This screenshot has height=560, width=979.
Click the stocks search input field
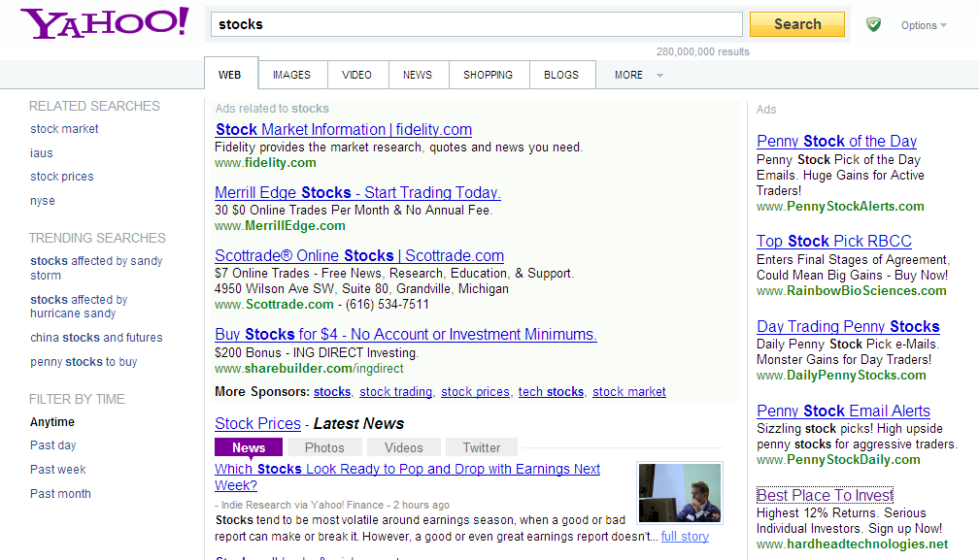(476, 24)
